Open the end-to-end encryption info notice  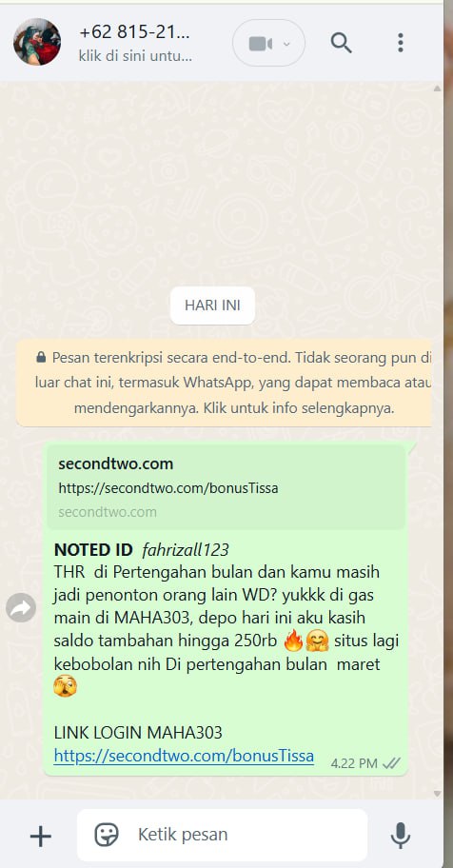[x=224, y=383]
